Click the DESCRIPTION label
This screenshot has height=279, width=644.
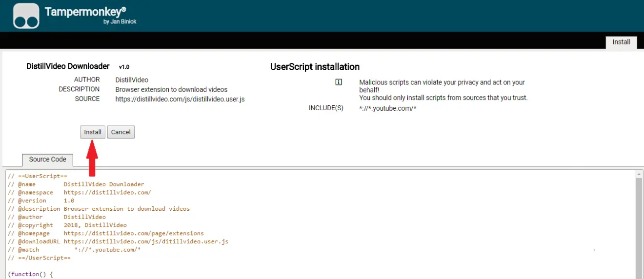(79, 89)
